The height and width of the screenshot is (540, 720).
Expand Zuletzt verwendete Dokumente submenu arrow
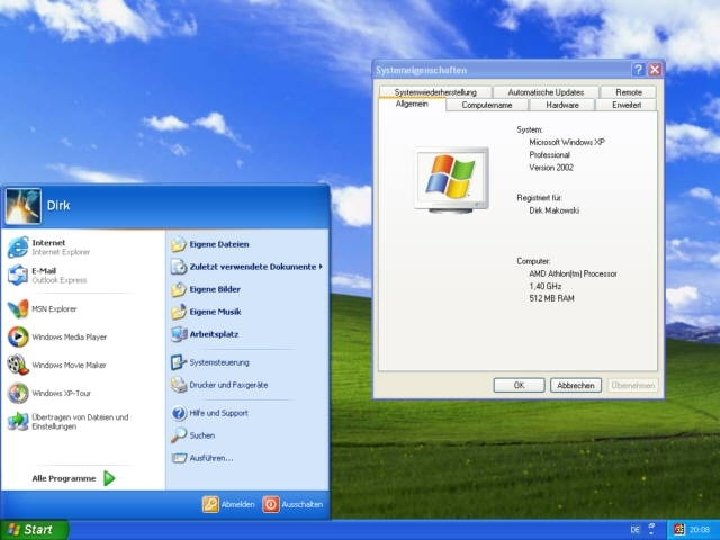point(321,266)
